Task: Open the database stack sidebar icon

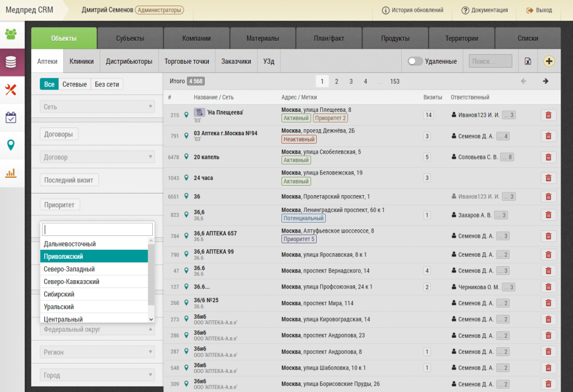Action: tap(11, 62)
